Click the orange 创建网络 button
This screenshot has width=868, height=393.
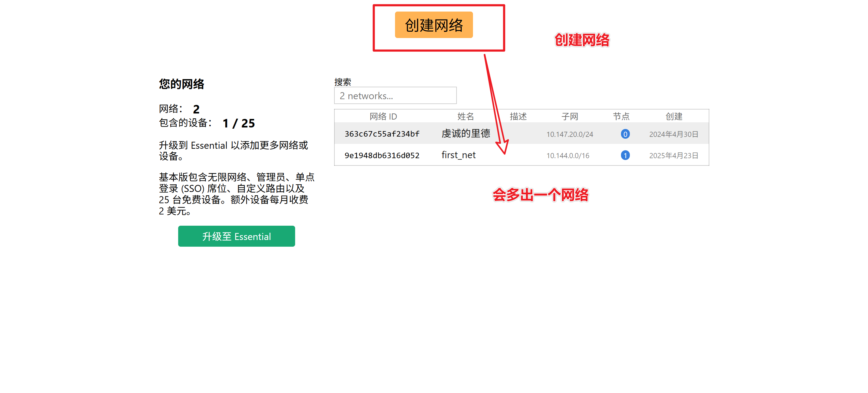point(434,25)
